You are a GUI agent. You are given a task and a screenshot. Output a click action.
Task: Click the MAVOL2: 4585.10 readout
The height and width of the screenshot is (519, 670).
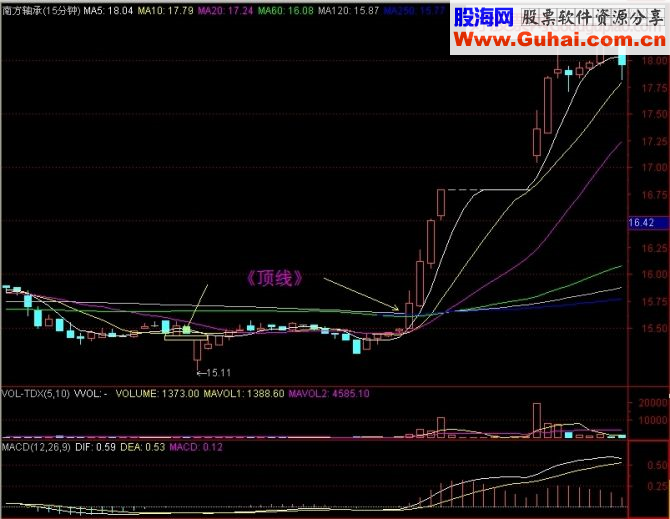pos(329,393)
